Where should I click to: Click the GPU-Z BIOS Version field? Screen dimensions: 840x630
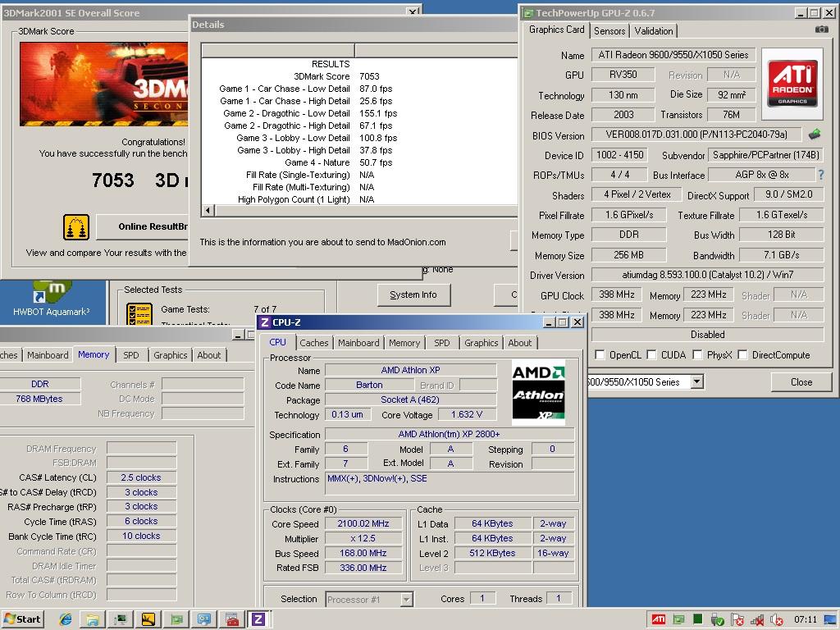coord(696,134)
